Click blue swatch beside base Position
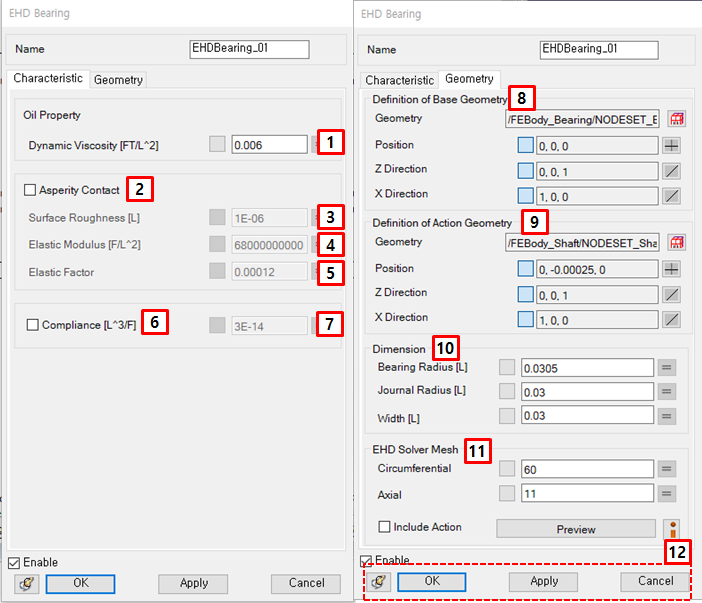Image resolution: width=702 pixels, height=603 pixels. (526, 145)
